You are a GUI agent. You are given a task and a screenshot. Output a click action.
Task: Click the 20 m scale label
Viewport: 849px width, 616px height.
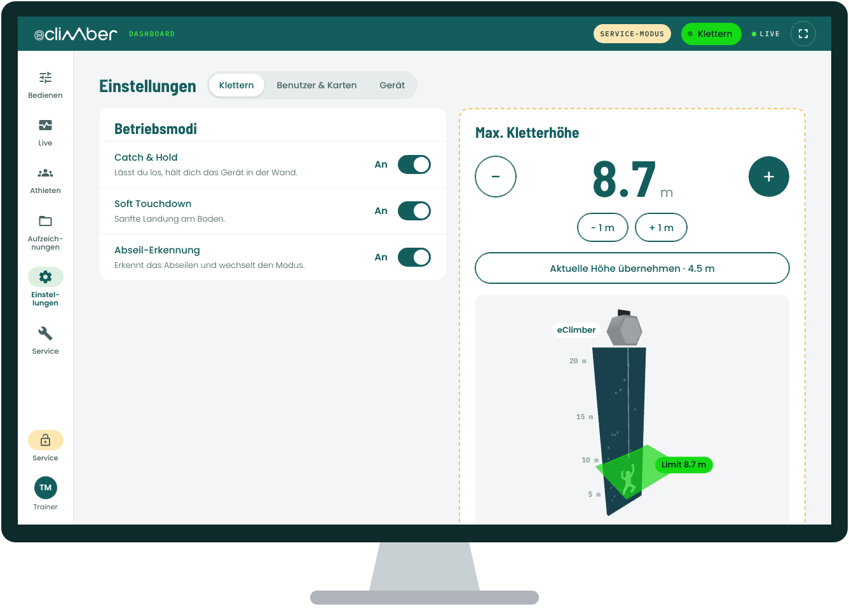578,361
